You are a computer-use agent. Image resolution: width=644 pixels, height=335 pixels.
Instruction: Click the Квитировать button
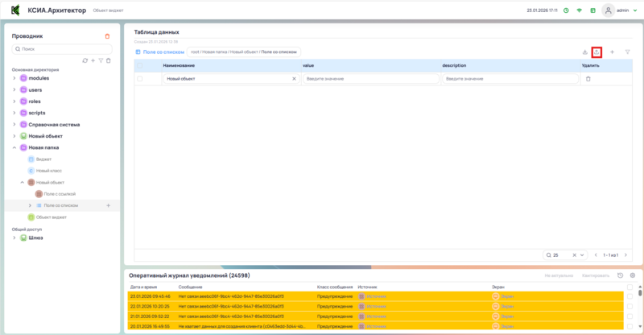[596, 275]
